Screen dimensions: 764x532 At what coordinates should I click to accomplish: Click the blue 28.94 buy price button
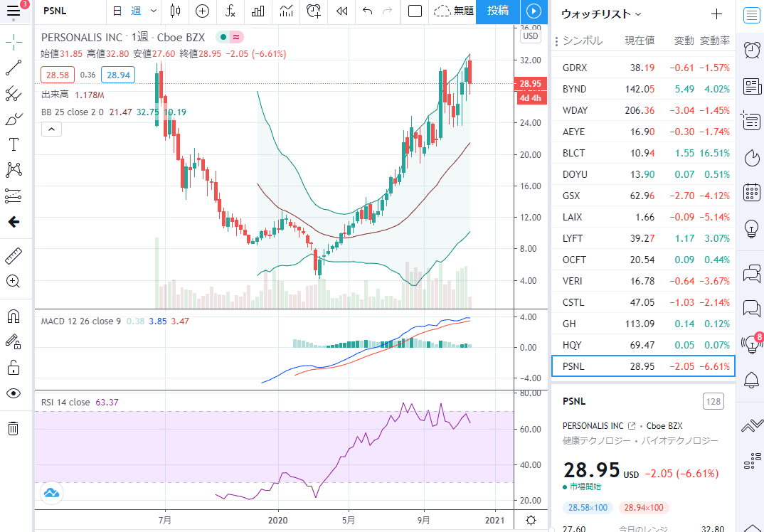click(x=118, y=75)
